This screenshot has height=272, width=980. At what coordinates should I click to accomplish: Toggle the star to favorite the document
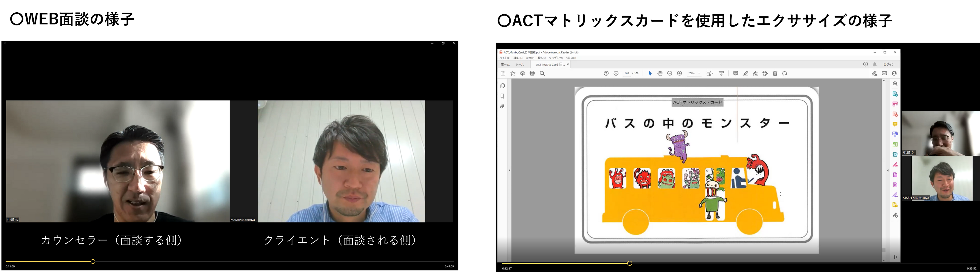tap(512, 73)
